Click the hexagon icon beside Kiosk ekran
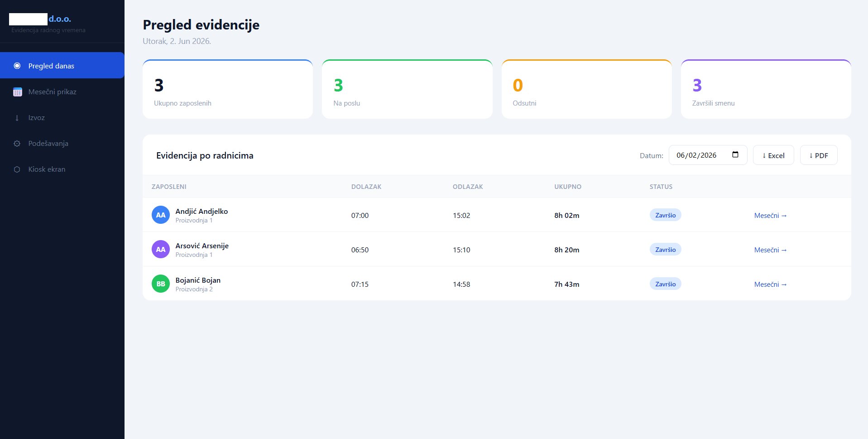This screenshot has height=439, width=868. click(x=17, y=169)
